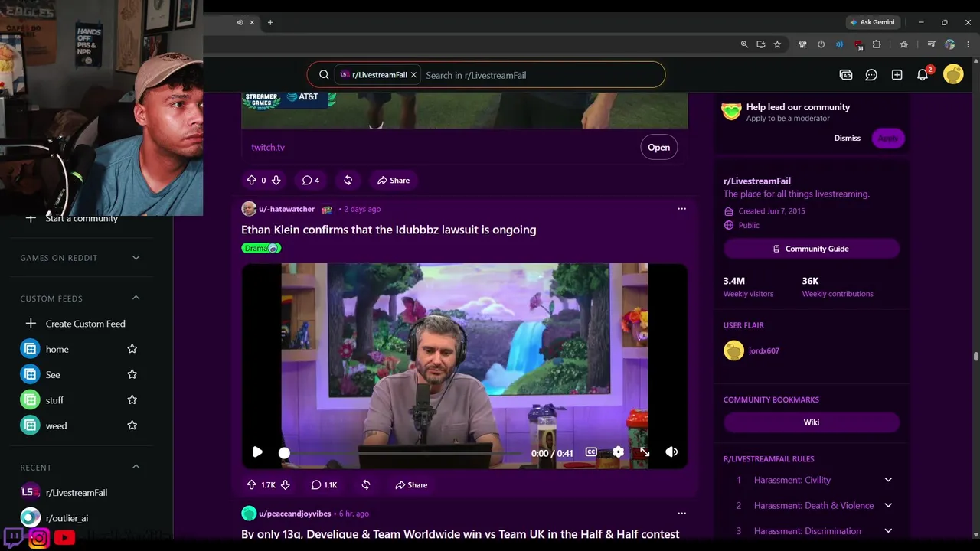Open options menu for u/peaceandjoyvibes post

pos(681,514)
